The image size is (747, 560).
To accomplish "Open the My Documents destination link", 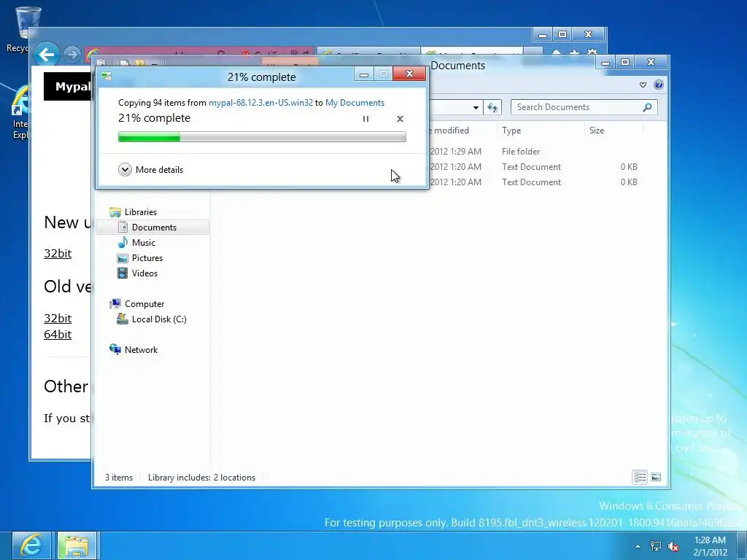I will click(x=355, y=103).
